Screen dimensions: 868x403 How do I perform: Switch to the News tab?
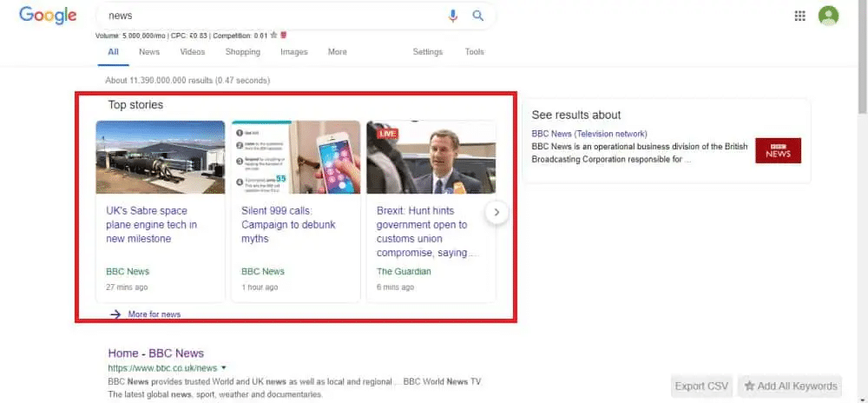point(149,51)
